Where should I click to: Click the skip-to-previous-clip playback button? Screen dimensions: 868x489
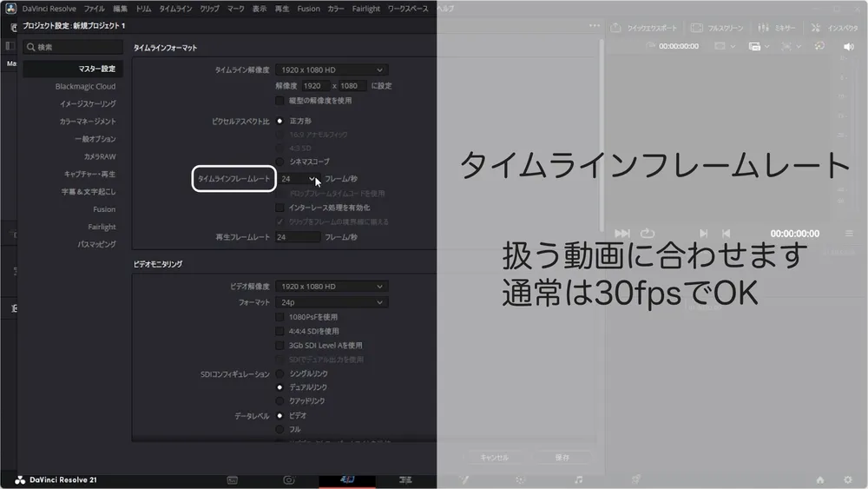click(x=726, y=233)
